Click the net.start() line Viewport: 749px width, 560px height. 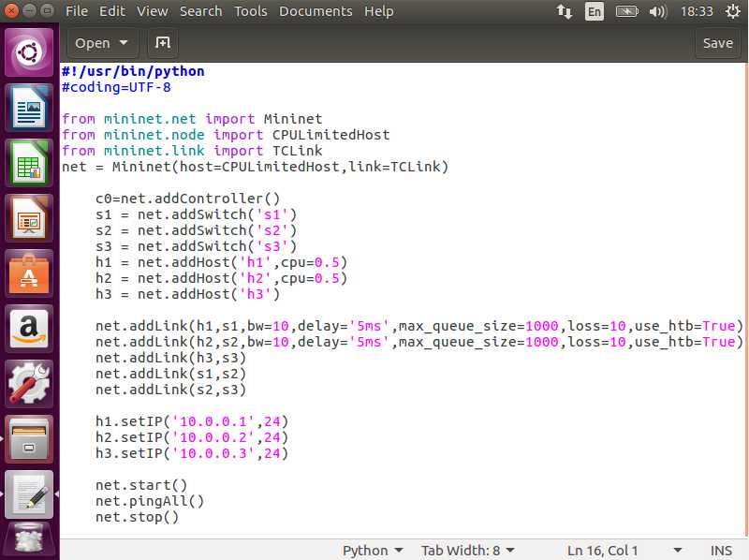click(x=141, y=485)
